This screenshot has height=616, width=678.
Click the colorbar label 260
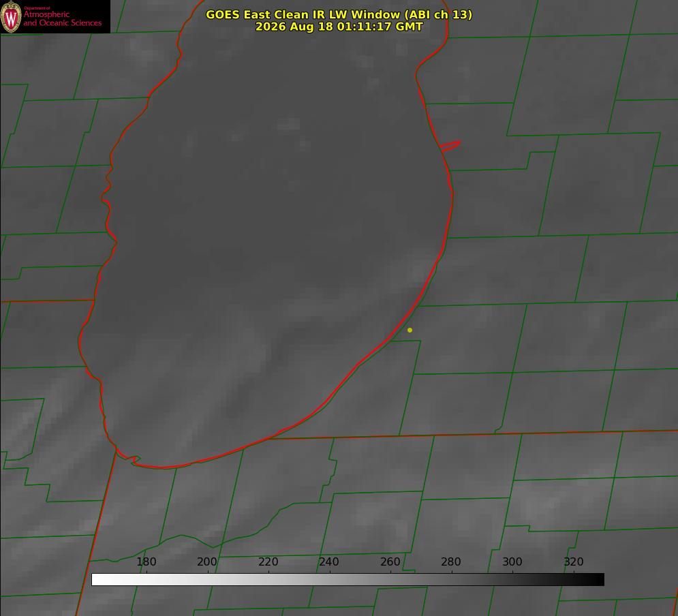(390, 561)
